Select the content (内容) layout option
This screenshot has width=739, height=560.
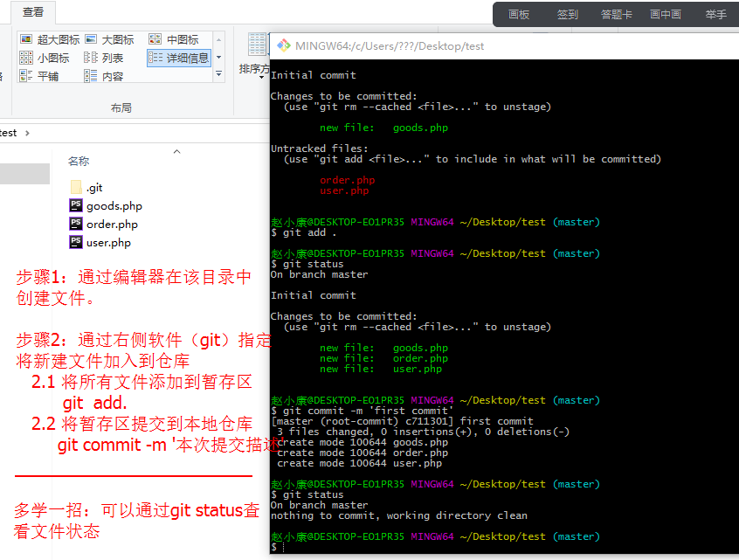104,76
